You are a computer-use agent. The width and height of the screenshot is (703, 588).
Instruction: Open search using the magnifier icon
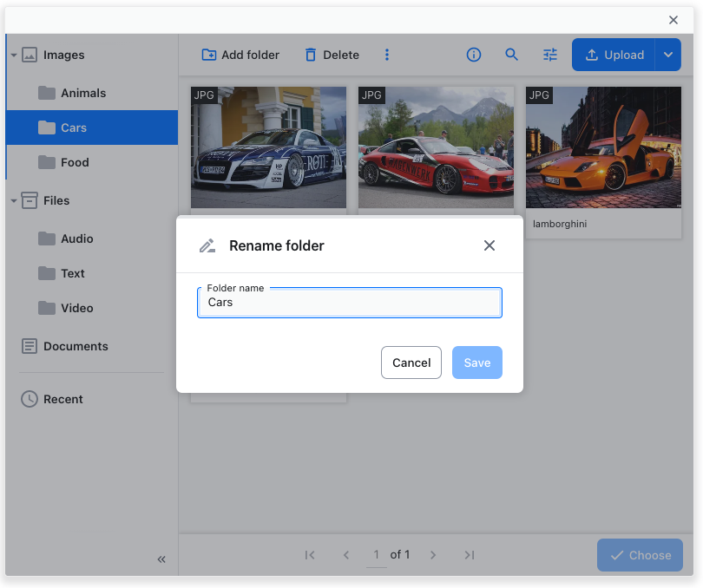(x=512, y=55)
